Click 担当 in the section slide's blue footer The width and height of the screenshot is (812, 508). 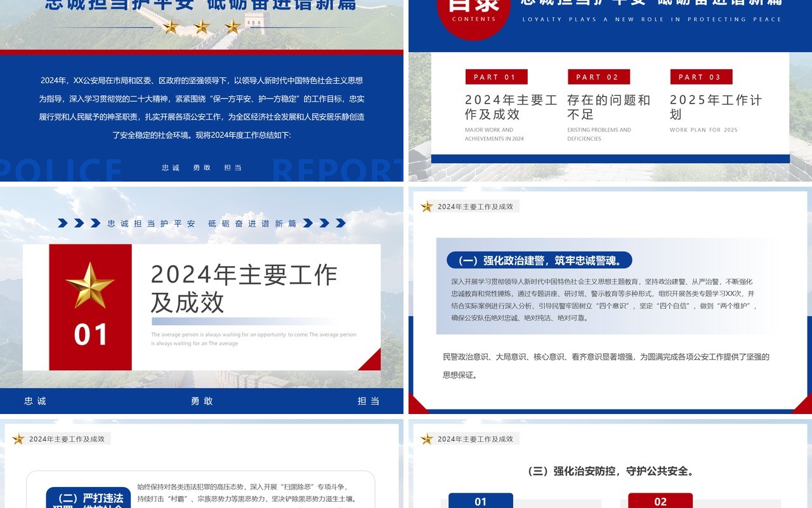point(369,401)
